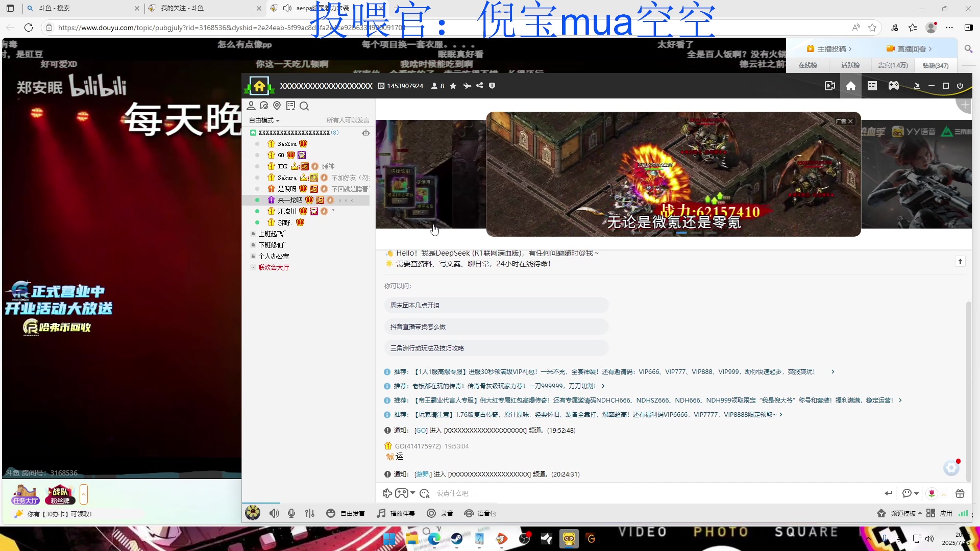Click suggestion 三角洲行动玩法及技巧攻略
The width and height of the screenshot is (980, 551).
[x=496, y=348]
